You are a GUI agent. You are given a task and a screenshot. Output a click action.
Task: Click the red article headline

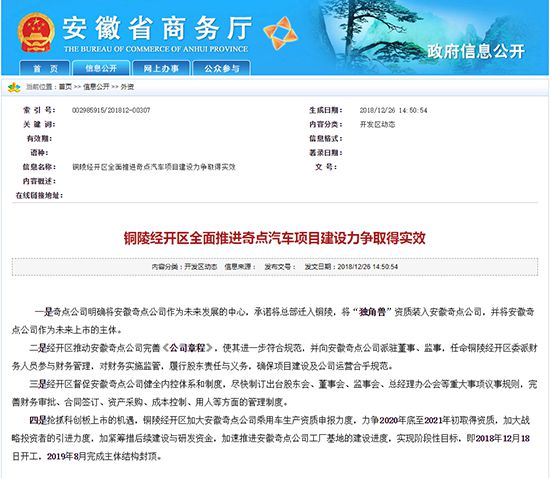pyautogui.click(x=275, y=238)
